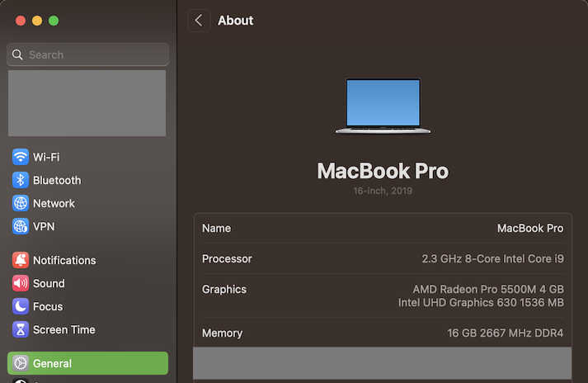This screenshot has width=588, height=383.
Task: Click the Processor row
Action: (x=383, y=258)
